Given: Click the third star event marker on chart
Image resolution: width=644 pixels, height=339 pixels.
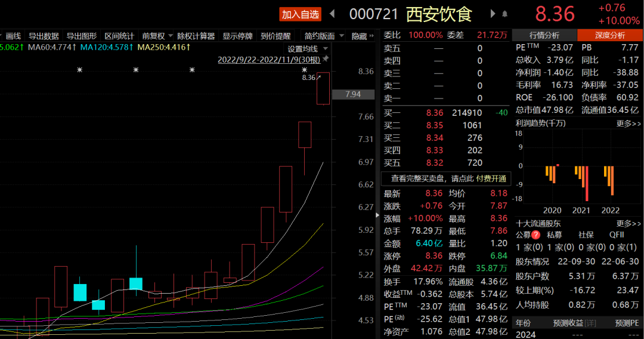Looking at the screenshot, I should tap(192, 70).
